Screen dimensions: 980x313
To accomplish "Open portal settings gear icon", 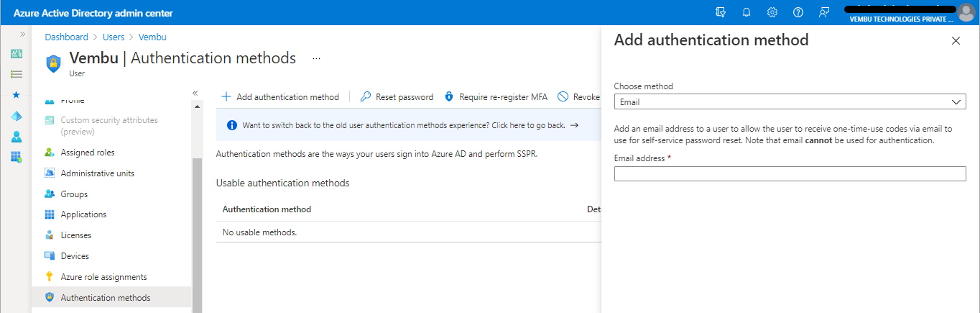I will tap(772, 12).
